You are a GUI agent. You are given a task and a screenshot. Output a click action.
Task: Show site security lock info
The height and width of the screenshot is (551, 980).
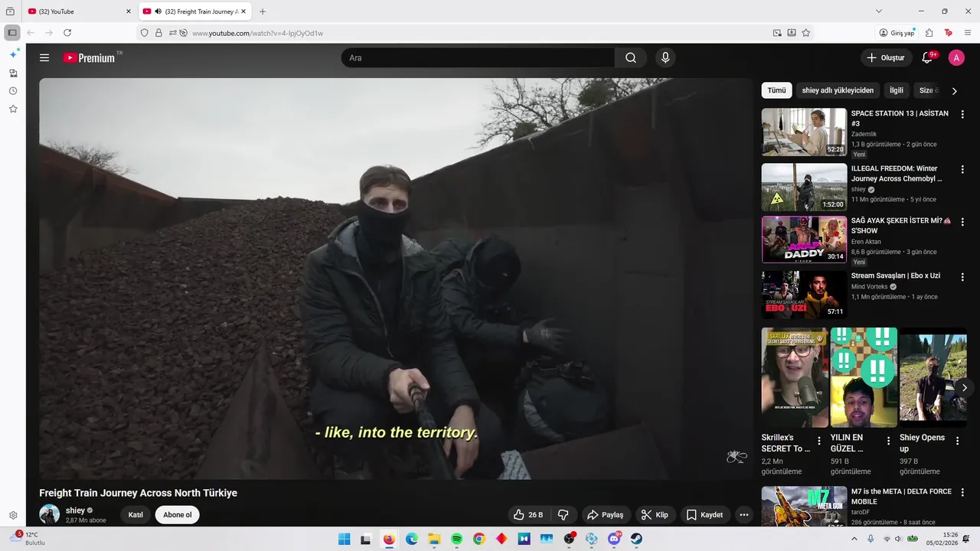(x=158, y=33)
